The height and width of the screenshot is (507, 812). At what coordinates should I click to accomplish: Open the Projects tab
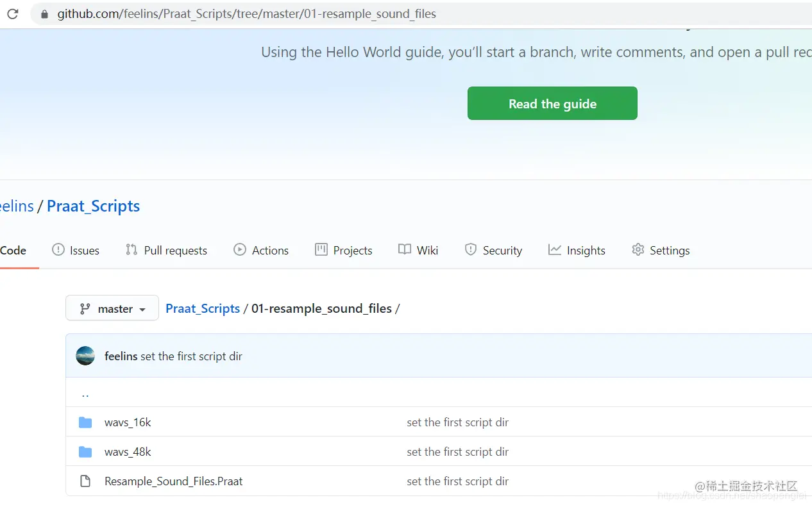tap(344, 250)
